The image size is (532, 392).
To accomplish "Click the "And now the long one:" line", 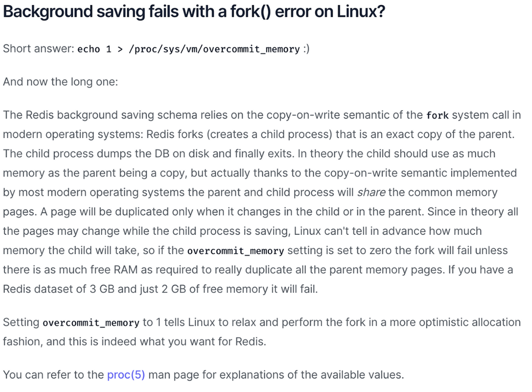I will coord(60,82).
